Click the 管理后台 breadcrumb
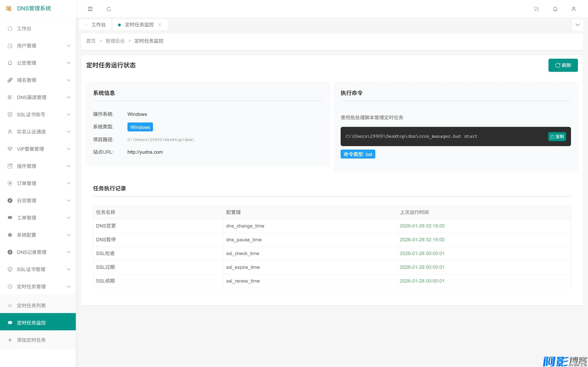This screenshot has height=367, width=588. point(115,41)
